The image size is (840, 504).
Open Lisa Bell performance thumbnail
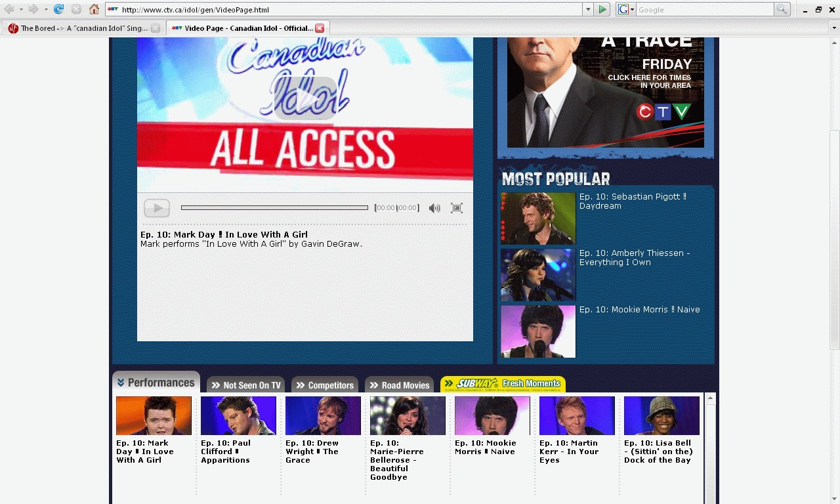point(661,415)
